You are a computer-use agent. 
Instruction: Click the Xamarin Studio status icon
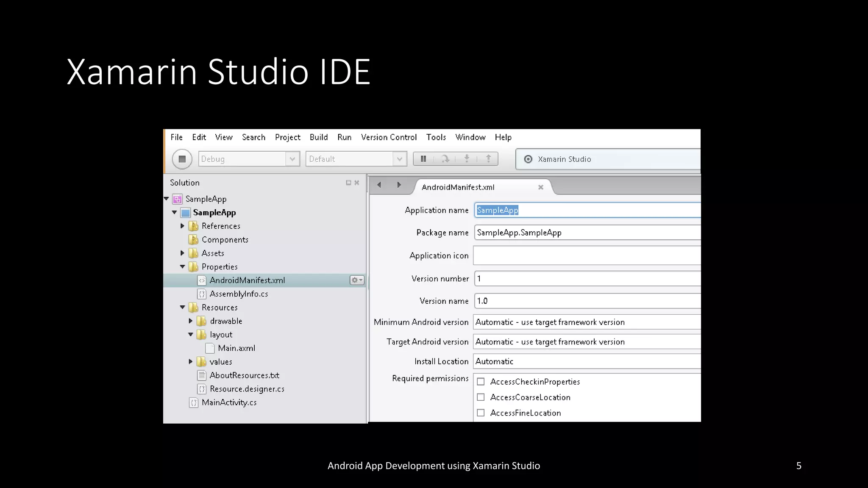[528, 159]
